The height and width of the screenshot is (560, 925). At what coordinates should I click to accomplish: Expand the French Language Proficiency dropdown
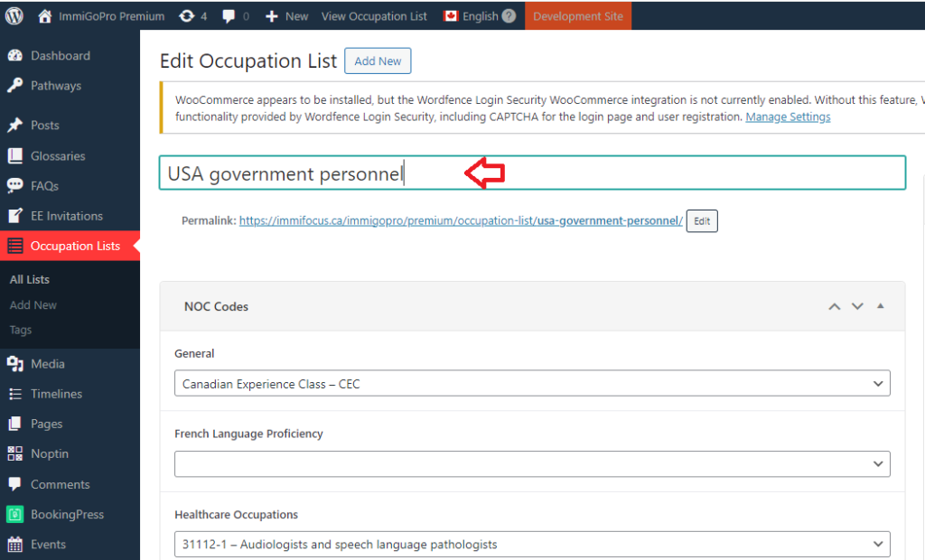tap(531, 464)
